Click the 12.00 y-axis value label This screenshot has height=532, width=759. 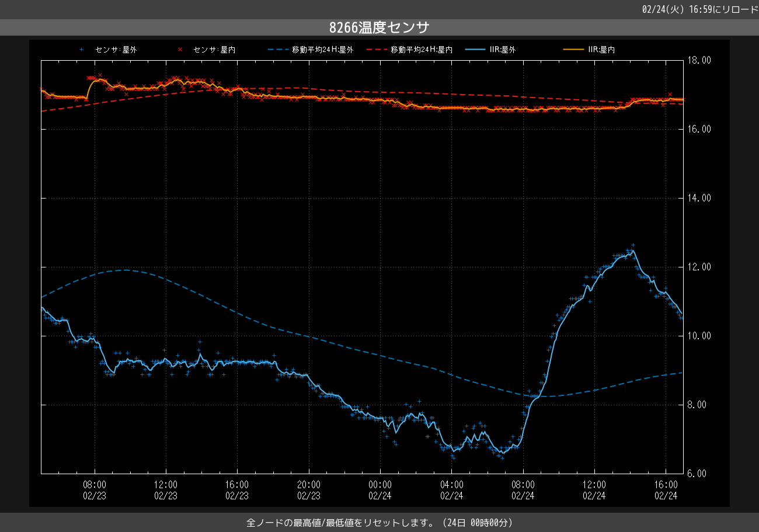coord(699,267)
